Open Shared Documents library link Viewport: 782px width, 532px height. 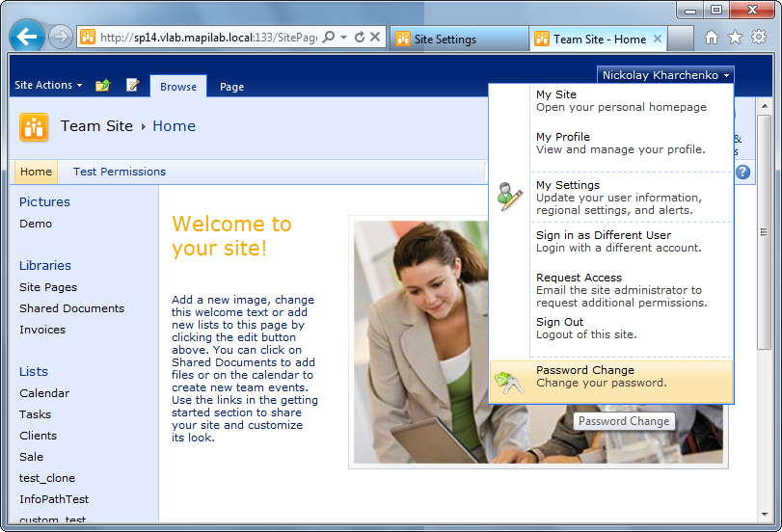click(x=71, y=308)
